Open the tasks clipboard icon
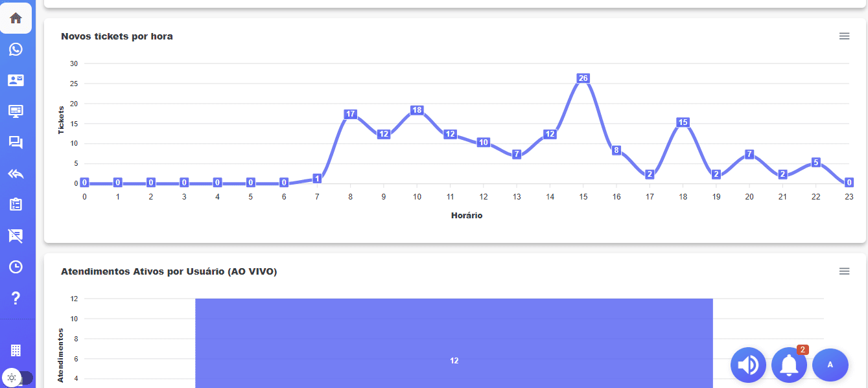 click(15, 204)
